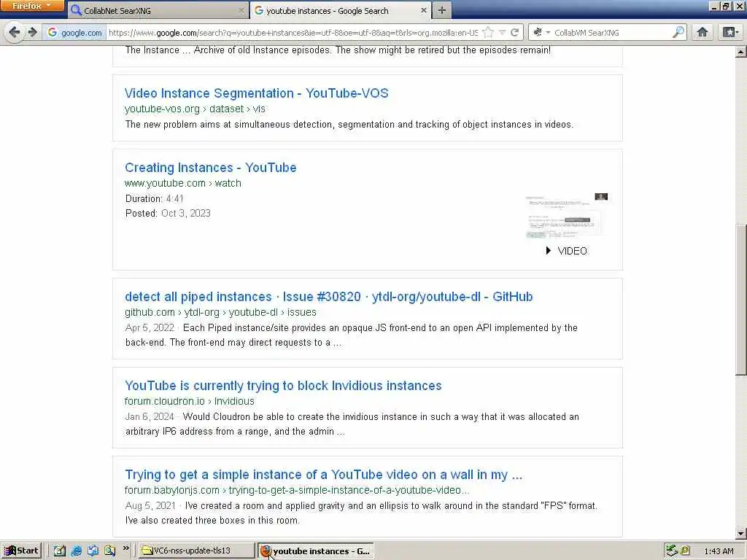747x560 pixels.
Task: Close the youtube instances tab
Action: pos(424,10)
